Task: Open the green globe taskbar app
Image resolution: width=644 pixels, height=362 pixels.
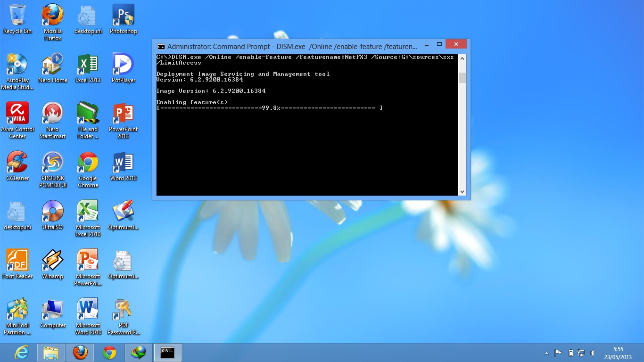Action: [x=139, y=353]
